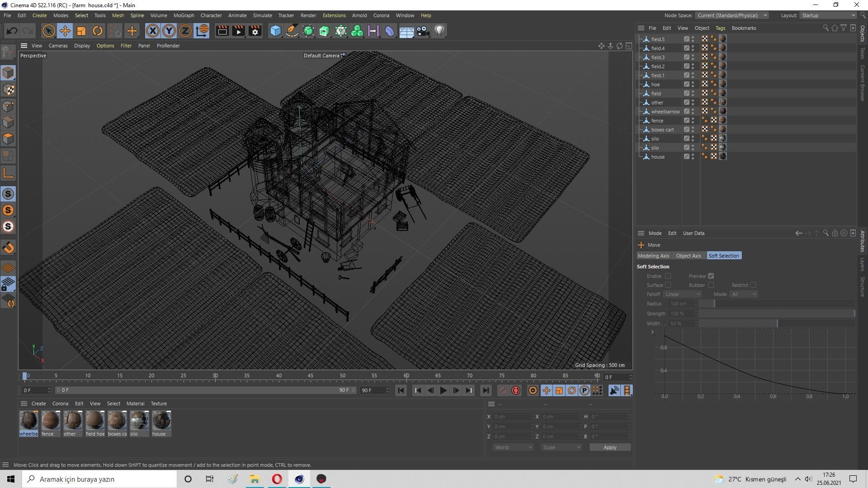This screenshot has height=488, width=868.
Task: Click the Make Editable icon in left sidebar
Action: tap(8, 53)
